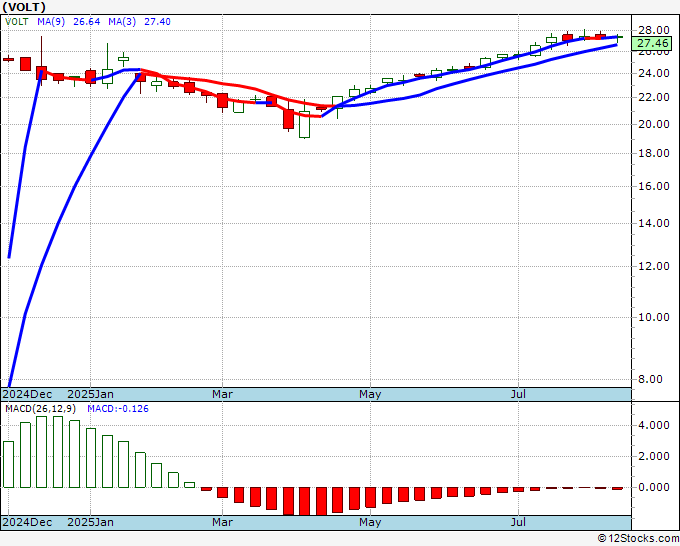
Task: Click the 27.40 moving average value
Action: tap(157, 22)
